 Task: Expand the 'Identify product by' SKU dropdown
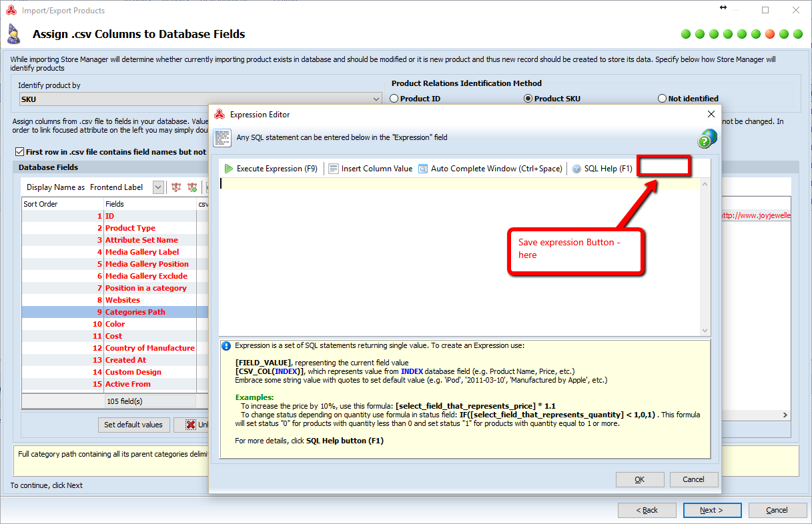(377, 99)
